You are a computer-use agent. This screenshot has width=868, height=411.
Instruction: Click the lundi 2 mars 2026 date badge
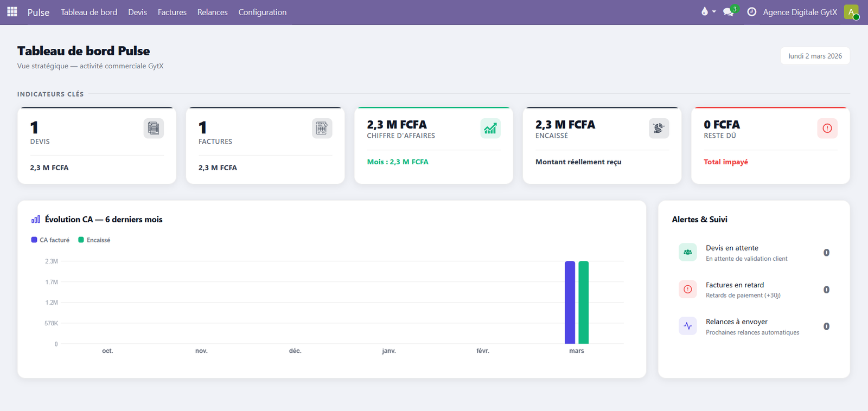coord(815,56)
